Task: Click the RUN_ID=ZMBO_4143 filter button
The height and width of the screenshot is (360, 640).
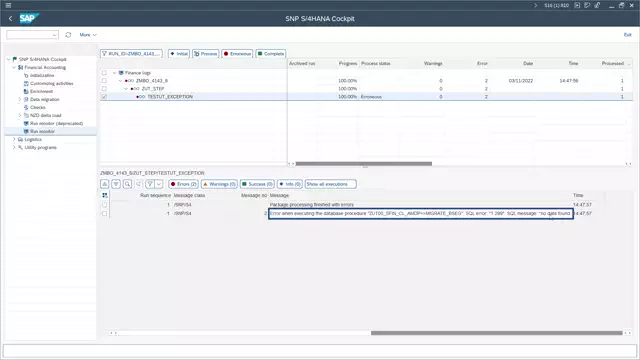Action: point(131,53)
